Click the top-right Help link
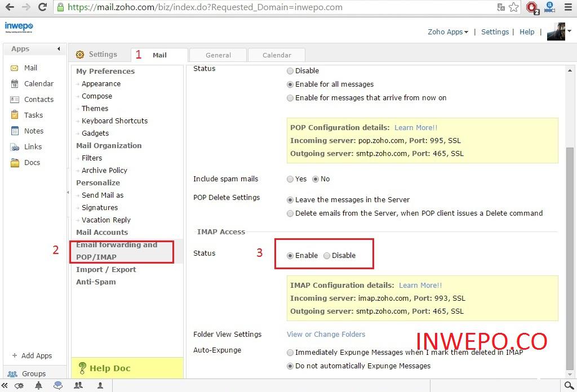The width and height of the screenshot is (577, 392). coord(527,32)
